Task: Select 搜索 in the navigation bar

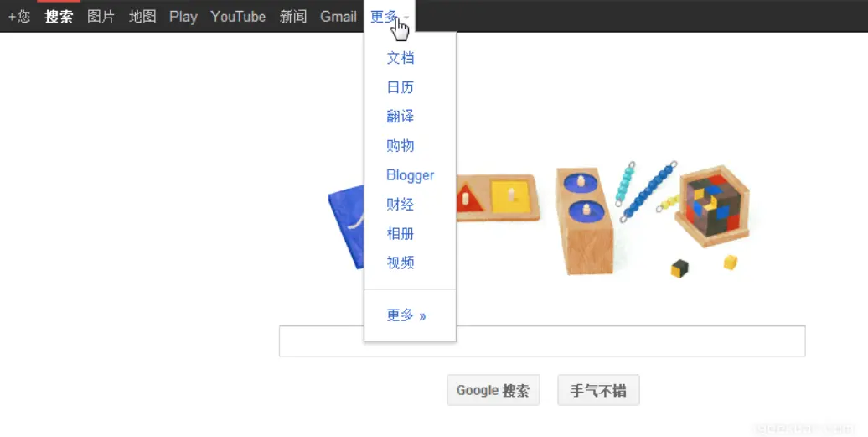Action: pos(59,17)
